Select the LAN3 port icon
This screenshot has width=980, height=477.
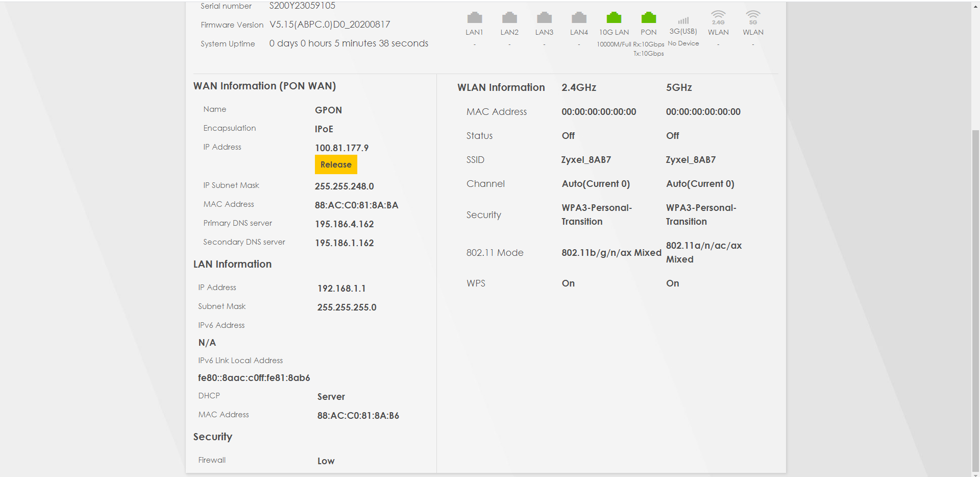(x=544, y=18)
